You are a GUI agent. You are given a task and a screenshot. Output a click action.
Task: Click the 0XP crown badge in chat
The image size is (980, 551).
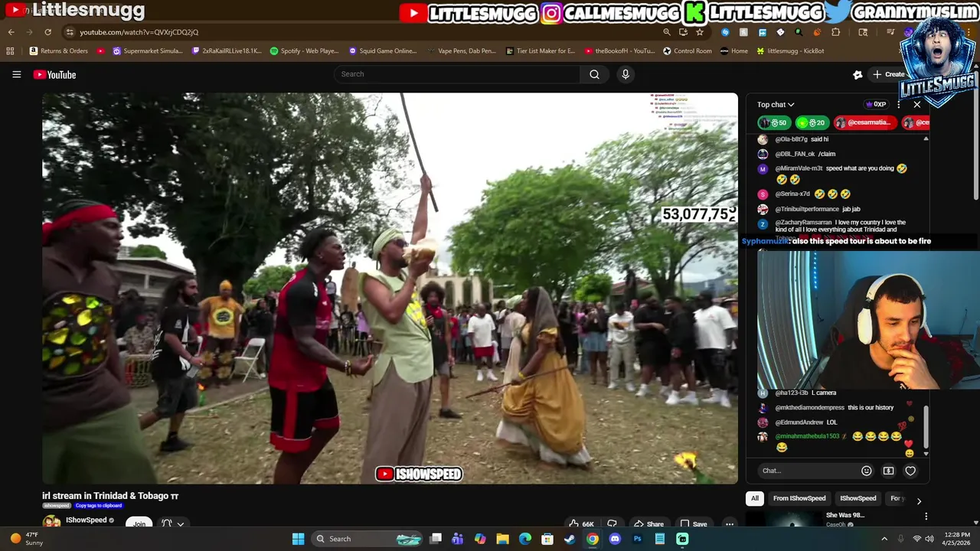coord(876,105)
